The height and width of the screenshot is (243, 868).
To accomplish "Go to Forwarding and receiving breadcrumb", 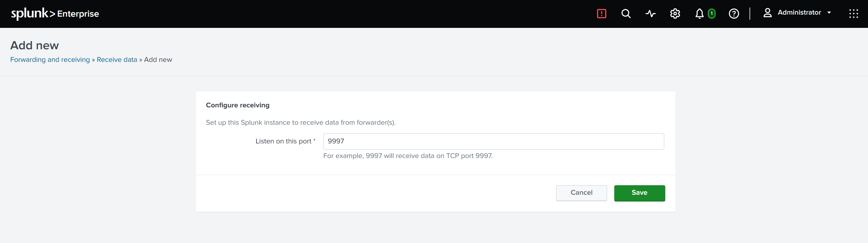I will (50, 59).
